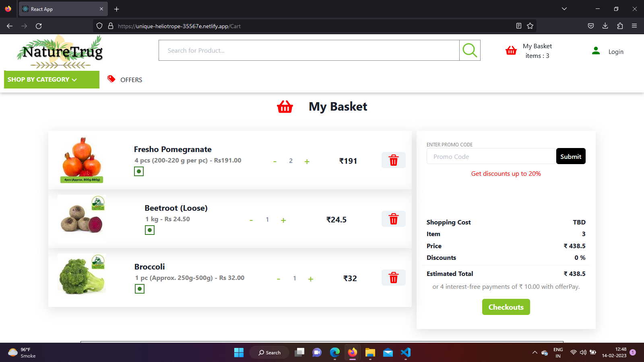644x362 pixels.
Task: Click the Beetroot (Loose) product name
Action: 176,208
